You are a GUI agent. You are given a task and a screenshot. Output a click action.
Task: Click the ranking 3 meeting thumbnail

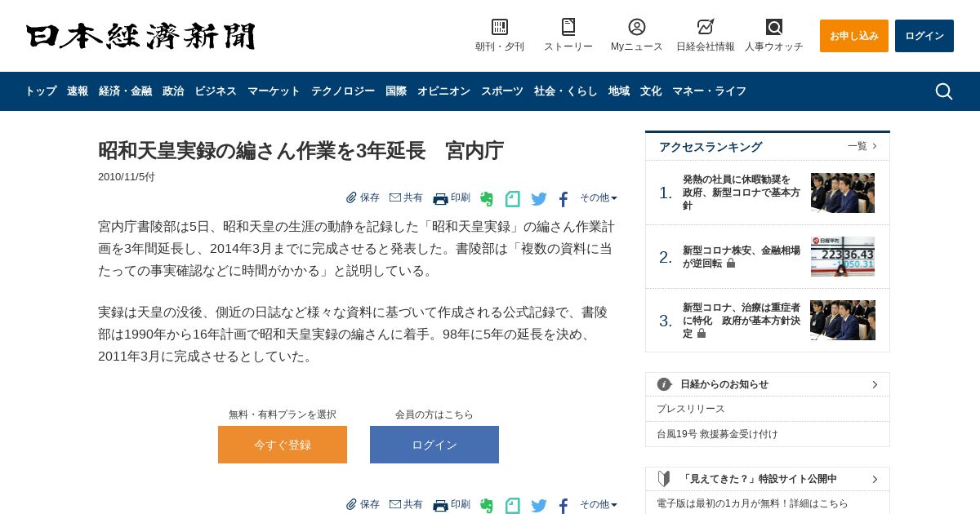click(x=843, y=320)
